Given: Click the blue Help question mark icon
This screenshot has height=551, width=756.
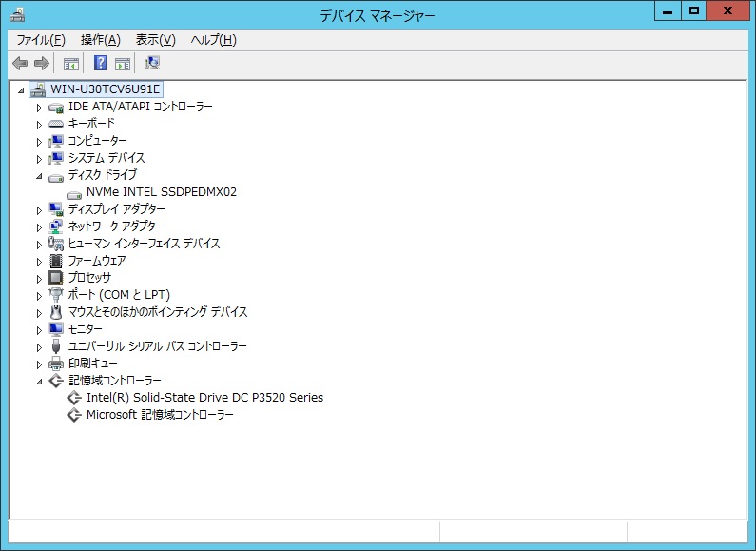Looking at the screenshot, I should click(x=100, y=64).
